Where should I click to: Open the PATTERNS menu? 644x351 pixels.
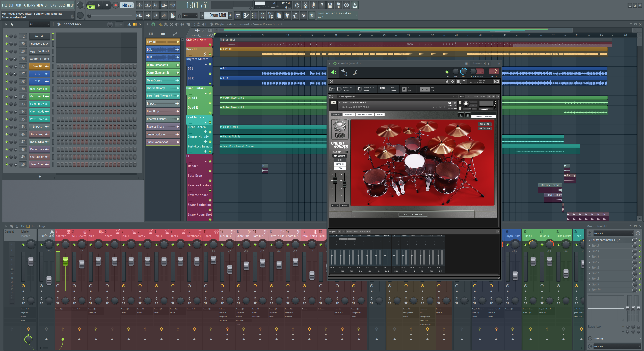click(x=29, y=5)
